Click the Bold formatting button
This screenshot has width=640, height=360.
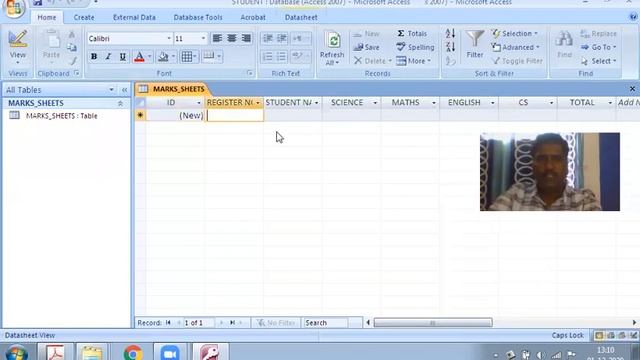pyautogui.click(x=94, y=57)
